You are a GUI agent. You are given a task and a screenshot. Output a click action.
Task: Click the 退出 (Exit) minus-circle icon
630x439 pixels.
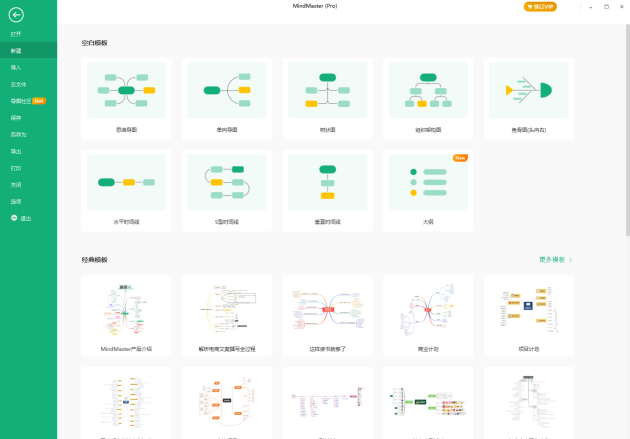14,218
